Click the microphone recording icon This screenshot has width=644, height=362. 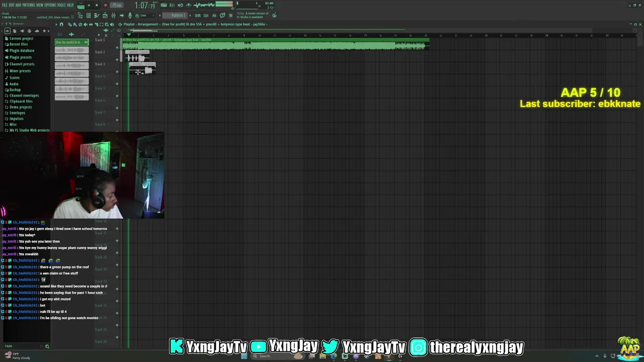pos(130,16)
